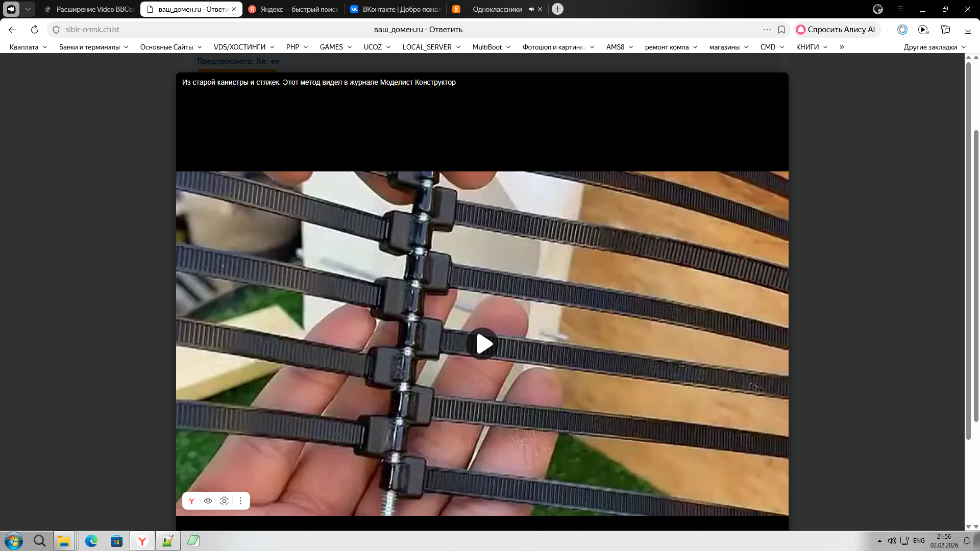Open Windows taskbar search icon
Viewport: 980px width, 551px height.
coord(39,541)
